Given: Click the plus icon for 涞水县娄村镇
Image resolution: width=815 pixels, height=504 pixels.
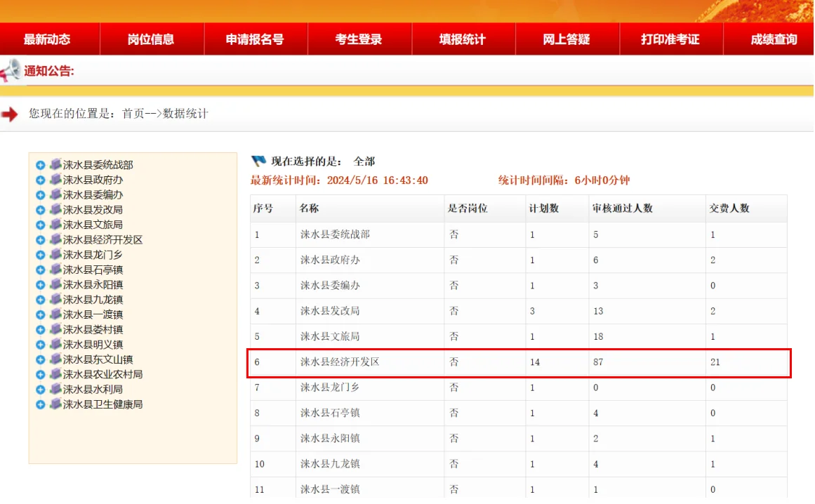Looking at the screenshot, I should [x=41, y=330].
